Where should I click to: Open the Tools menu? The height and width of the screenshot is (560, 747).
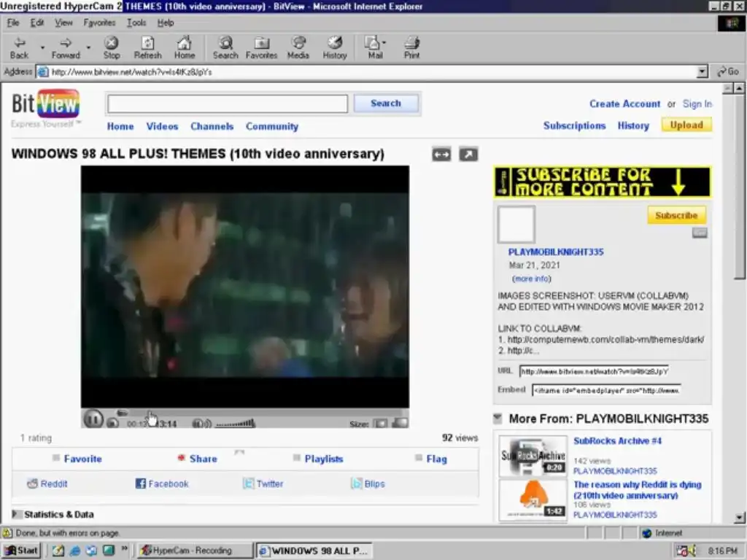pyautogui.click(x=136, y=23)
